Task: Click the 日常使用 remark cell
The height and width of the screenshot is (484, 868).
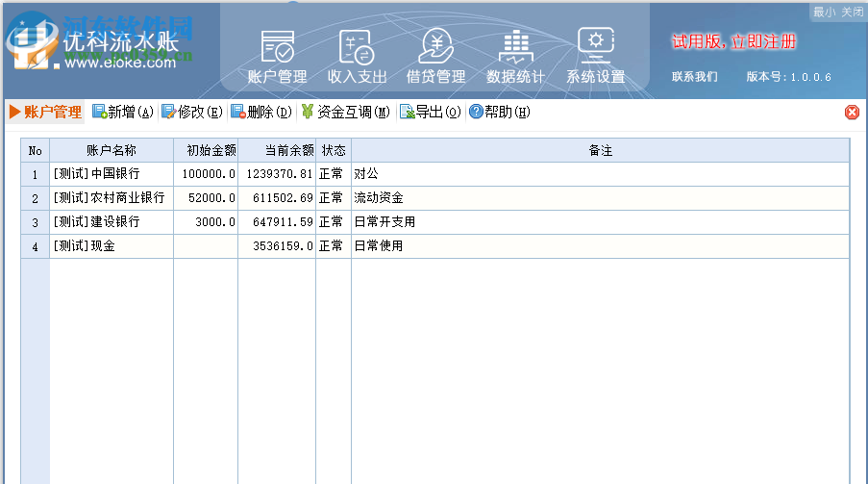Action: (600, 245)
